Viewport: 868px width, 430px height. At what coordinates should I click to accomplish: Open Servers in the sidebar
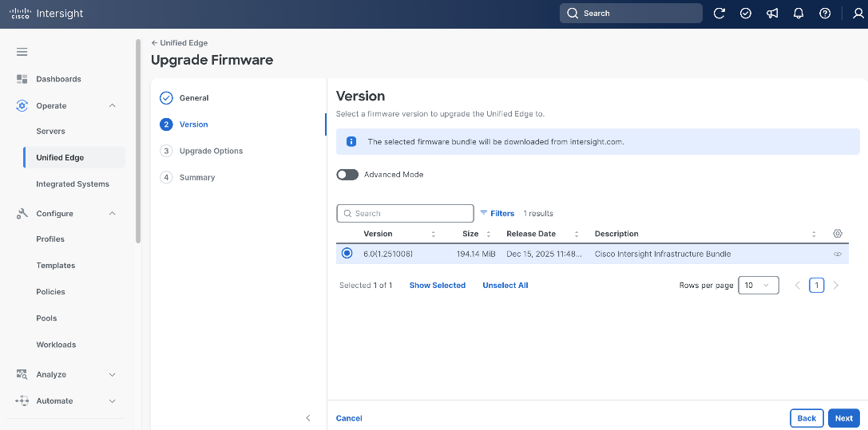(x=50, y=131)
